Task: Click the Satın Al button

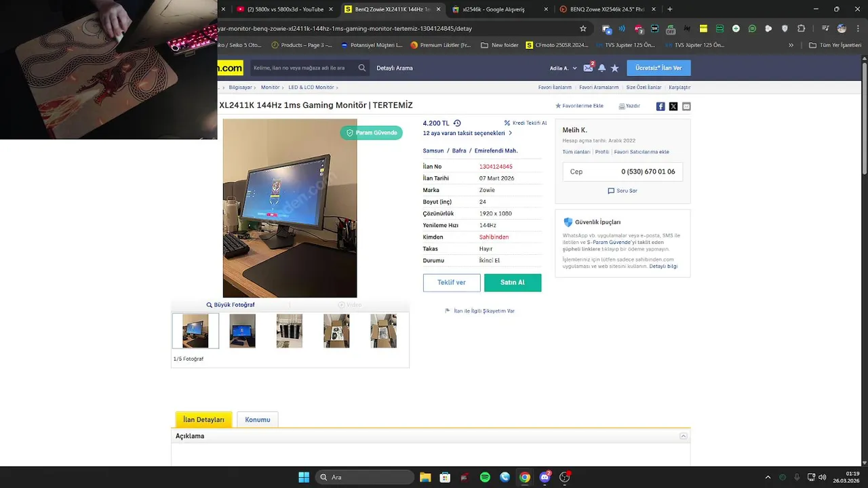Action: (x=513, y=283)
